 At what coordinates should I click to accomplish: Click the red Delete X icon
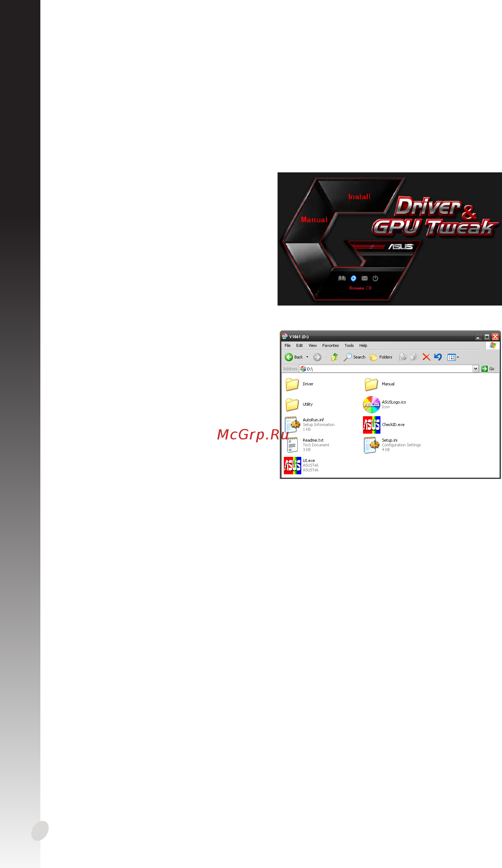tap(427, 357)
